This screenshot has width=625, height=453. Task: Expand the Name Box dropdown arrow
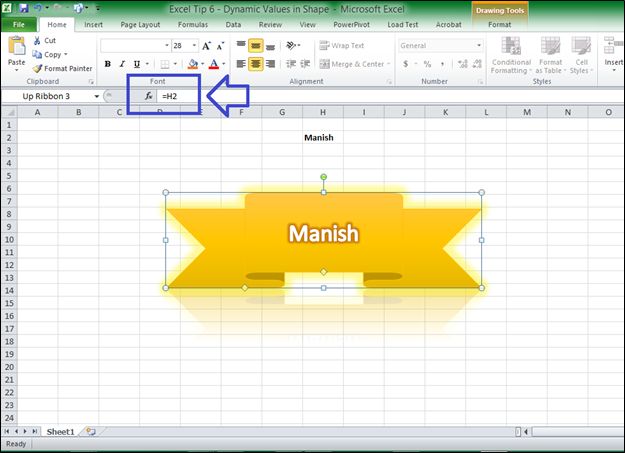(96, 96)
